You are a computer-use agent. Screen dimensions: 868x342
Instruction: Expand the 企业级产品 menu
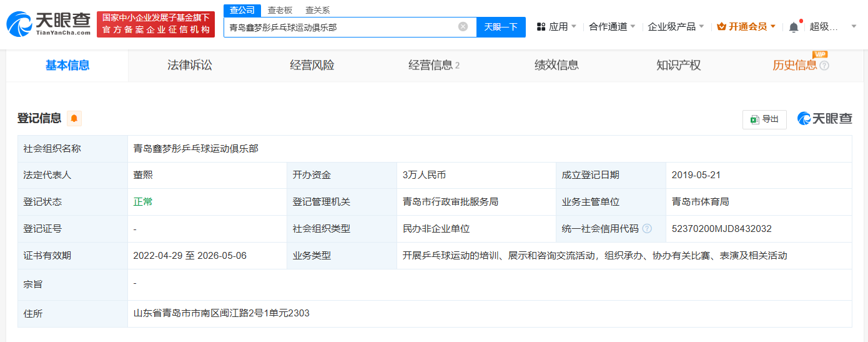click(x=676, y=27)
